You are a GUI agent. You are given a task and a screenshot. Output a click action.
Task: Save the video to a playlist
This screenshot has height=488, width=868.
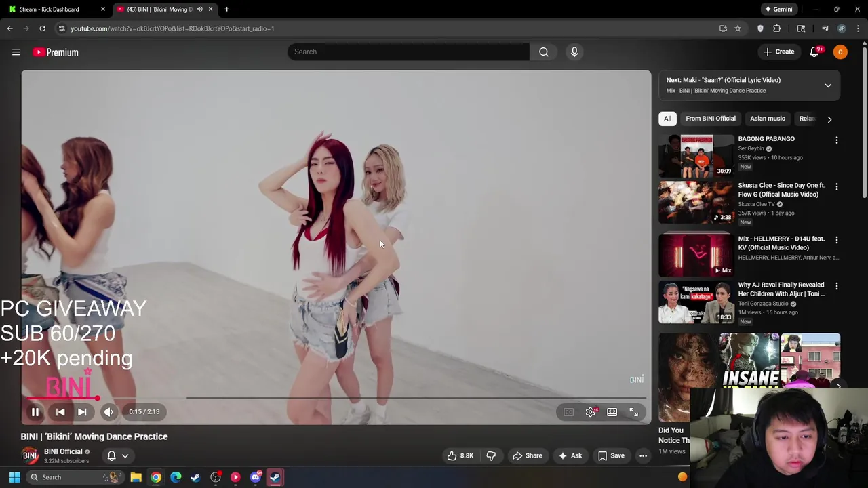(611, 455)
